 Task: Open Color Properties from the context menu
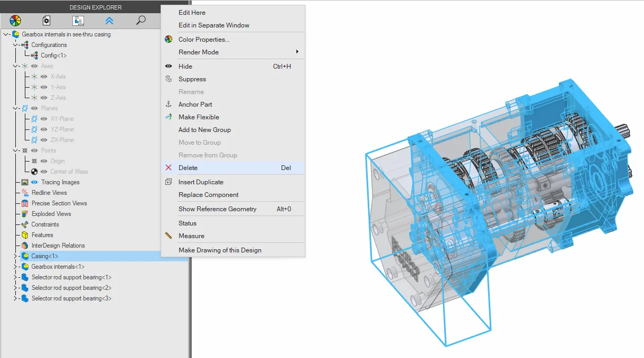tap(233, 40)
